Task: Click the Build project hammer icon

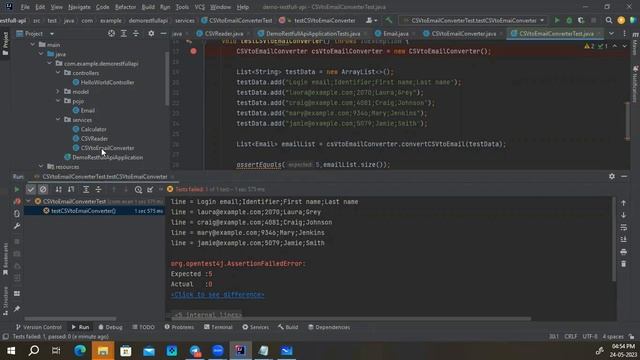Action: [x=389, y=20]
